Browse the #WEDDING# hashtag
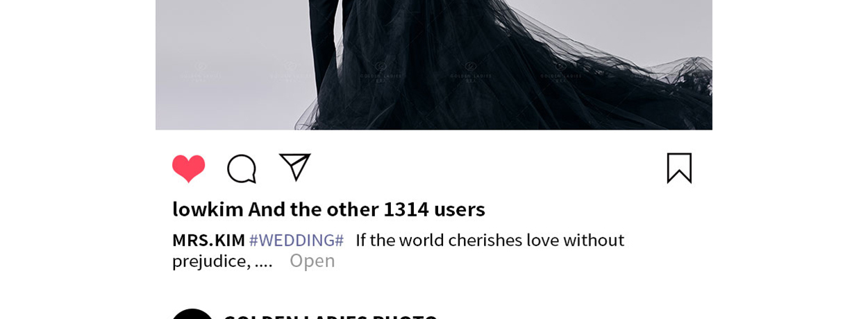 pyautogui.click(x=297, y=240)
